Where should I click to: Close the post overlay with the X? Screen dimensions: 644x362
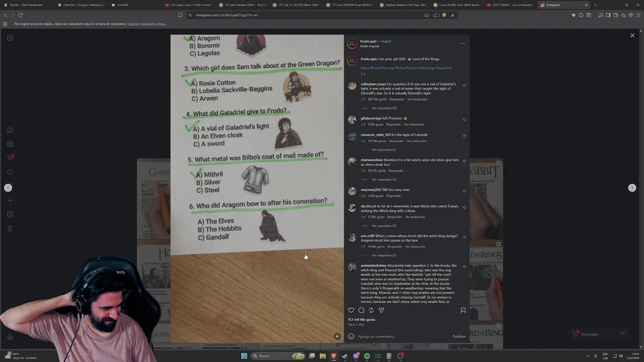[632, 35]
